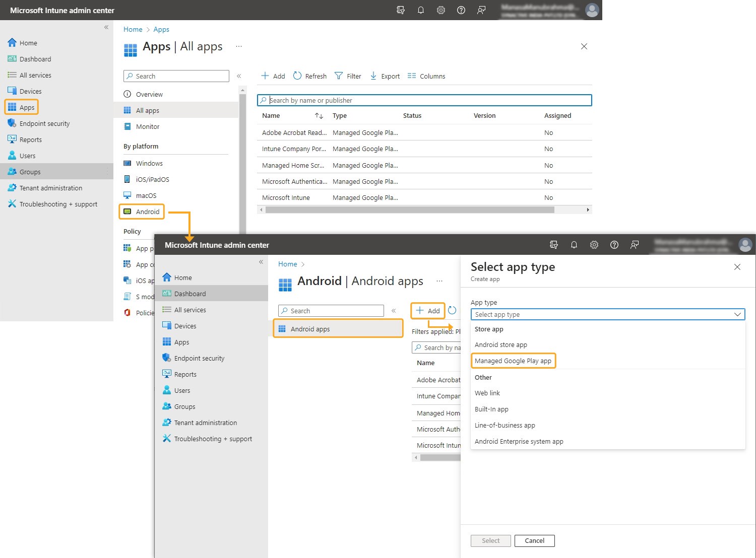The image size is (756, 558).
Task: Open Endpoint security in the top sidebar
Action: [44, 123]
